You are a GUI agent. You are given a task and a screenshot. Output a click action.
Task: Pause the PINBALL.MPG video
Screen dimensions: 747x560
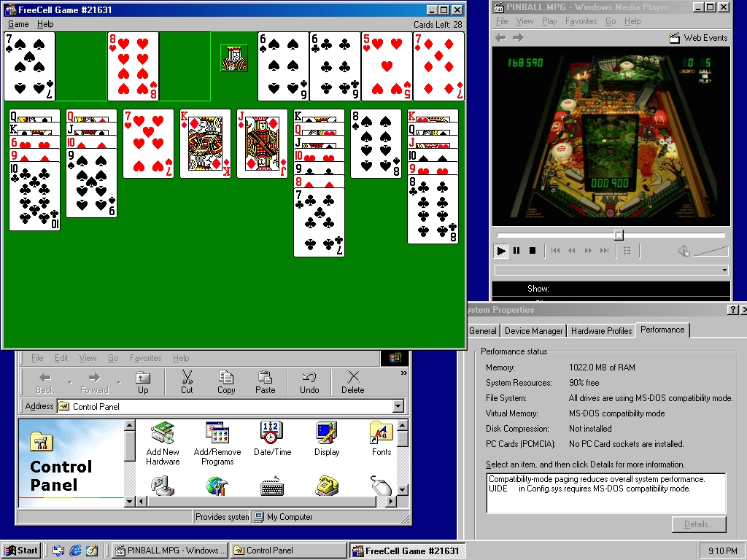[x=516, y=251]
